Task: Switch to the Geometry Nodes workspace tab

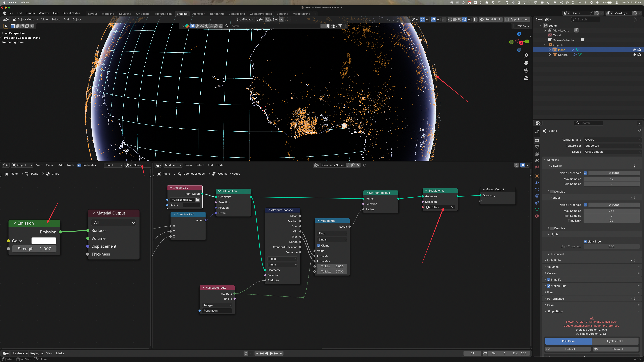Action: coord(261,14)
